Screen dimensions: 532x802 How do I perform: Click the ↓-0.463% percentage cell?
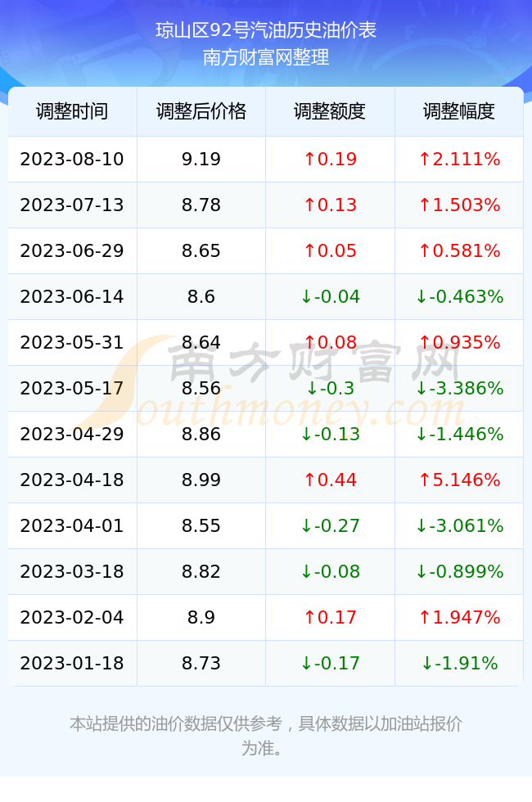pos(459,296)
